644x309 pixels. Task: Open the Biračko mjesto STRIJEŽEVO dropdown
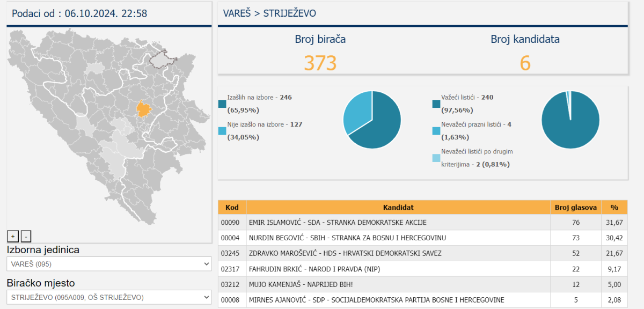click(109, 297)
